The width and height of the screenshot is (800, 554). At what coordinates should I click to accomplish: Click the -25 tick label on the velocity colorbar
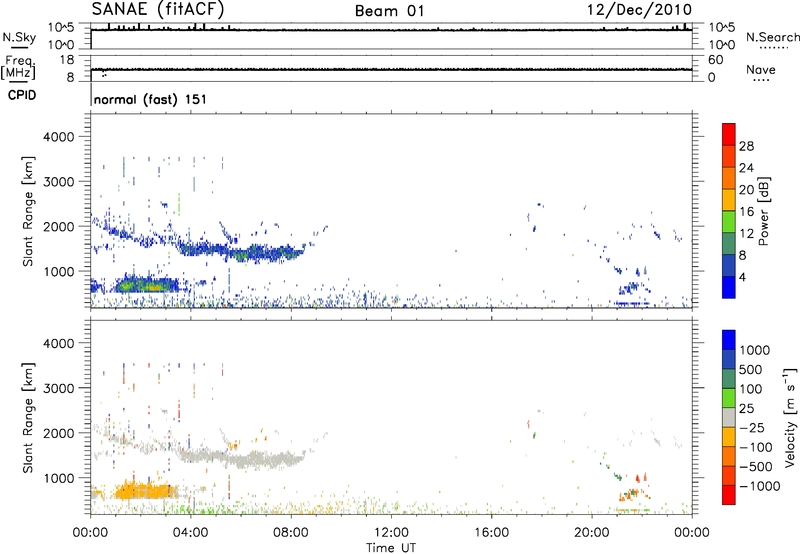(752, 427)
